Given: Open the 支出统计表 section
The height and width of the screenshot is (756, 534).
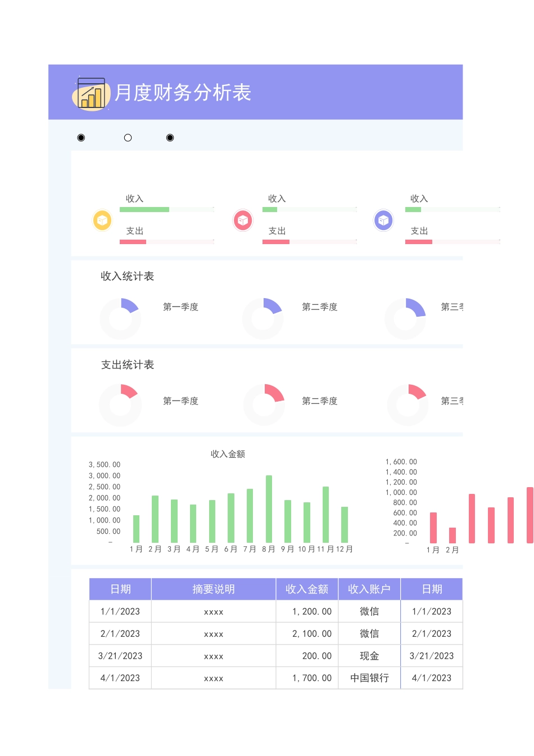Looking at the screenshot, I should 128,364.
